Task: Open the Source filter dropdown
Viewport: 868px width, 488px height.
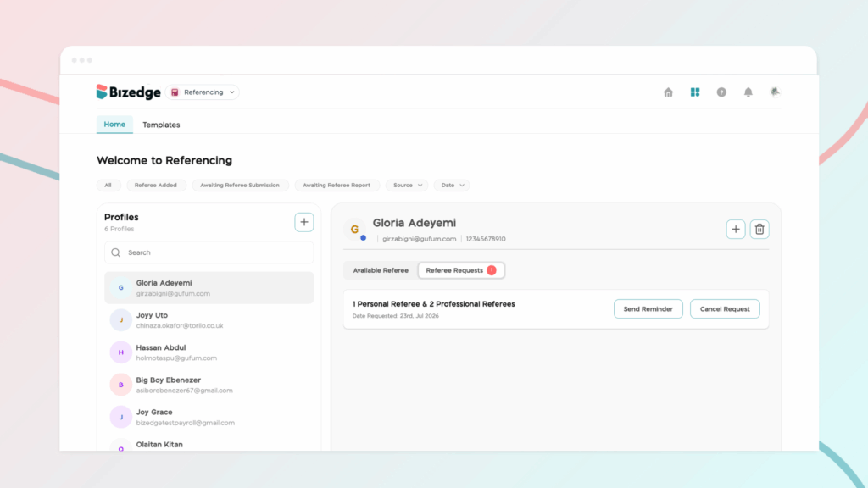Action: [407, 186]
